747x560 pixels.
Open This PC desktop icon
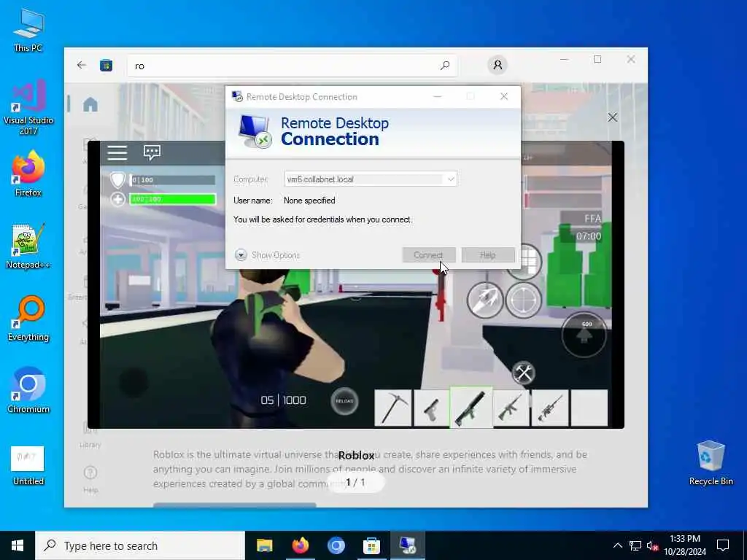coord(28,29)
